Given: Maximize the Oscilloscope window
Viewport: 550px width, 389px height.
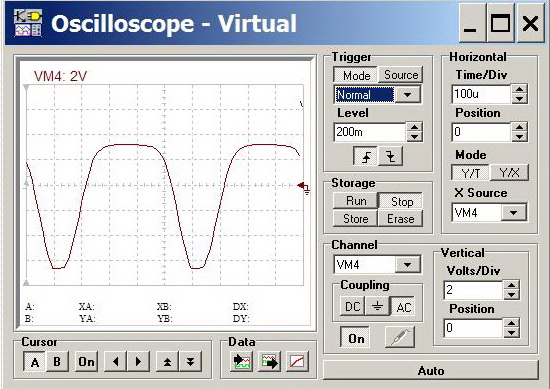Looking at the screenshot, I should (500, 23).
